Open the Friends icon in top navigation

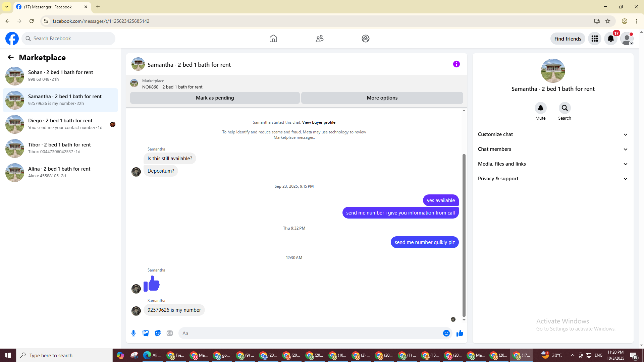[x=320, y=39]
